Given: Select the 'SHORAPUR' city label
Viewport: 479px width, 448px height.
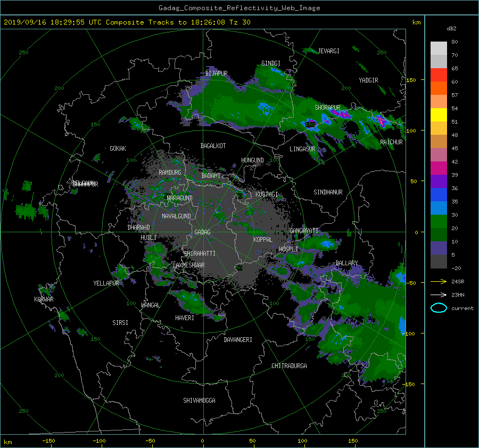Looking at the screenshot, I should [x=327, y=108].
